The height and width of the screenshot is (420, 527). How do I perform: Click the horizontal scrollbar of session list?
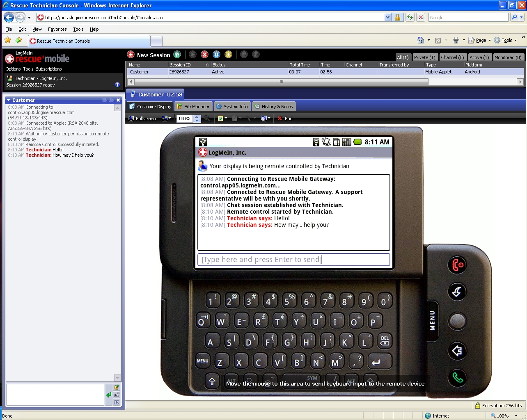(x=282, y=82)
